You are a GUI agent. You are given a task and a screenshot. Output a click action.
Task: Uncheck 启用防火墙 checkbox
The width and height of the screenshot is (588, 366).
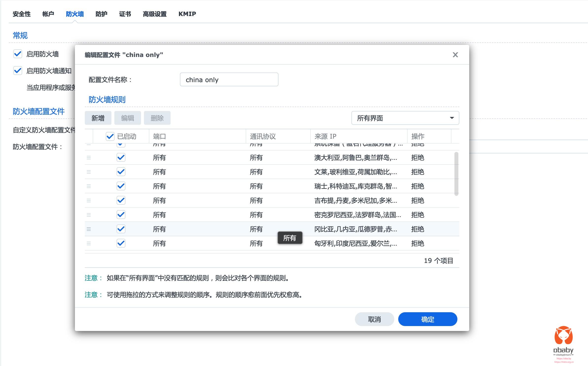click(18, 54)
